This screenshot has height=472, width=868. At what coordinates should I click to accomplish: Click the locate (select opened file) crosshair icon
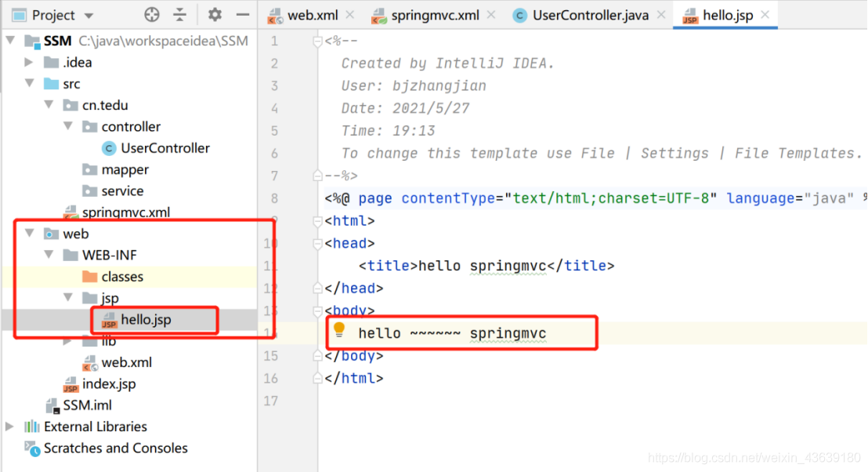(152, 15)
